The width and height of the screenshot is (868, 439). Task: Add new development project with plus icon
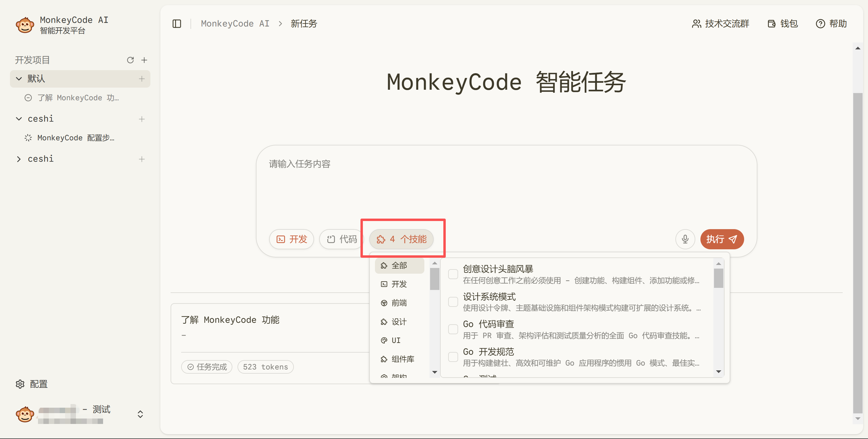click(x=144, y=60)
